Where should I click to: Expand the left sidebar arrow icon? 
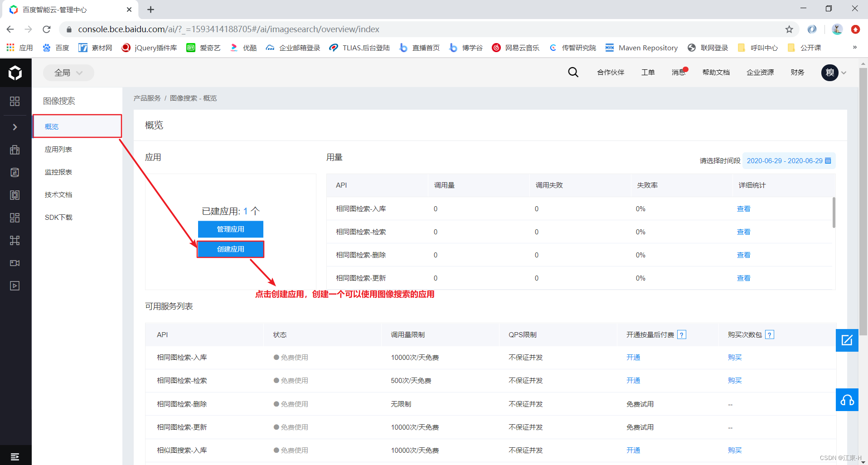(15, 127)
